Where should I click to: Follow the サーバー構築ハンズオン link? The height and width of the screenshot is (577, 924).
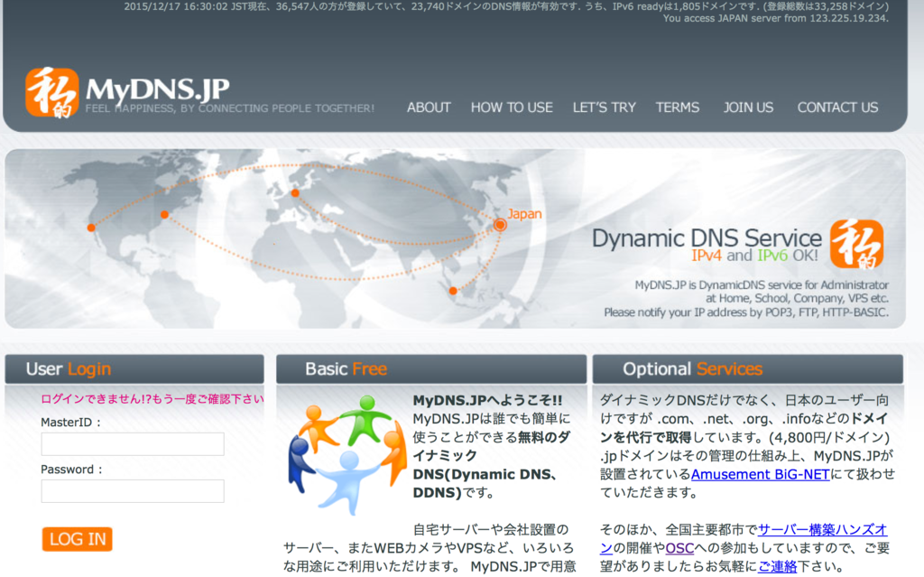823,530
